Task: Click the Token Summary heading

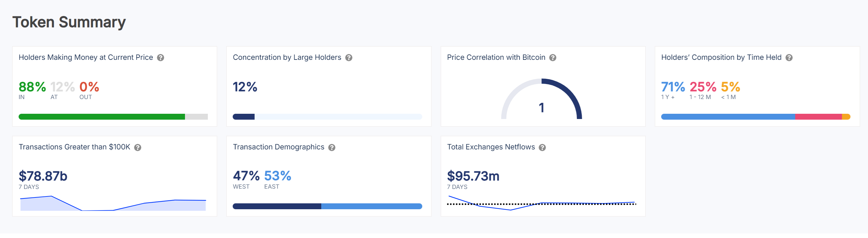Action: pyautogui.click(x=69, y=22)
